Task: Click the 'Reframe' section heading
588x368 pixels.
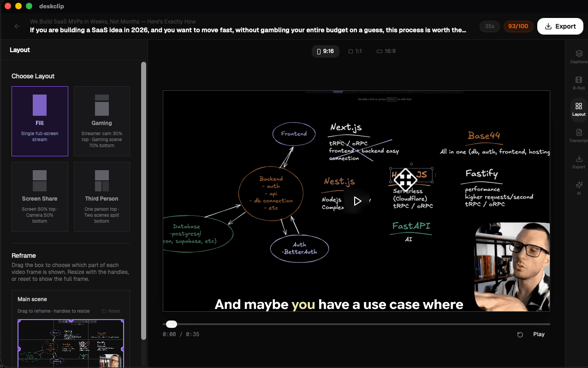Action: tap(24, 255)
